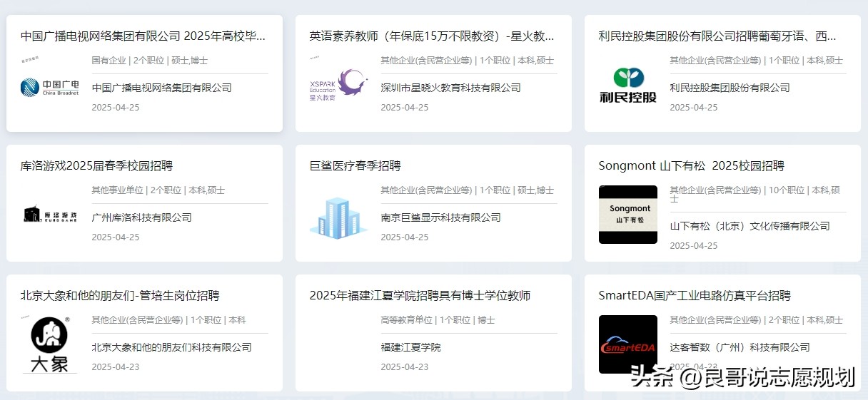
Task: Click the blue building icon for 巨鲨医疗
Action: point(338,218)
